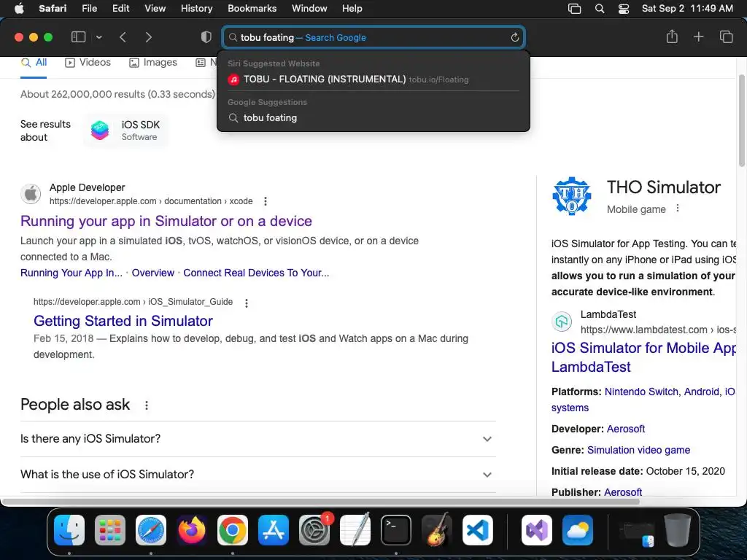Reload the page with refresh icon
747x560 pixels.
click(514, 38)
